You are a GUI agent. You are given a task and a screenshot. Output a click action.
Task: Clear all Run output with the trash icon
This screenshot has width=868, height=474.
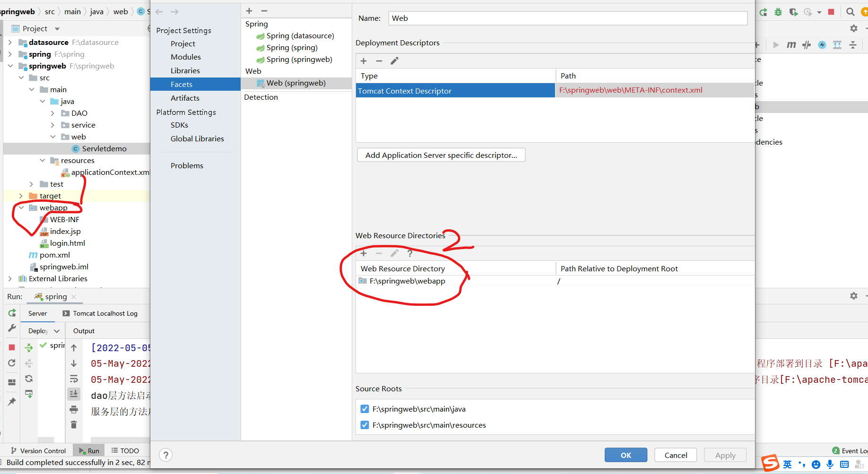(x=74, y=425)
